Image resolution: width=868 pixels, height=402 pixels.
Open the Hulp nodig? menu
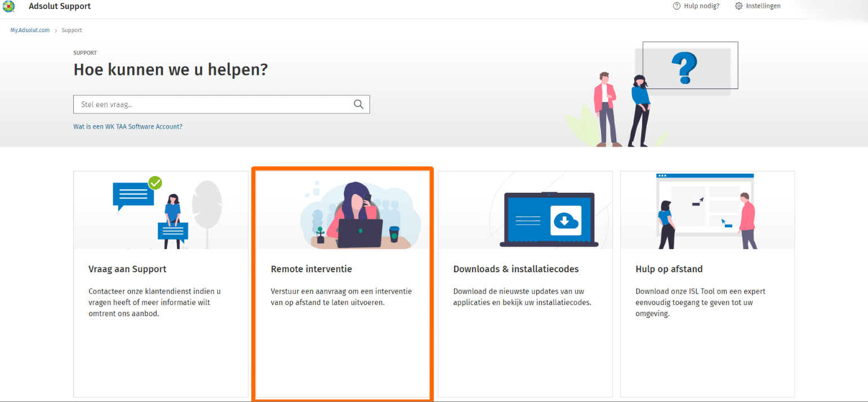[701, 6]
